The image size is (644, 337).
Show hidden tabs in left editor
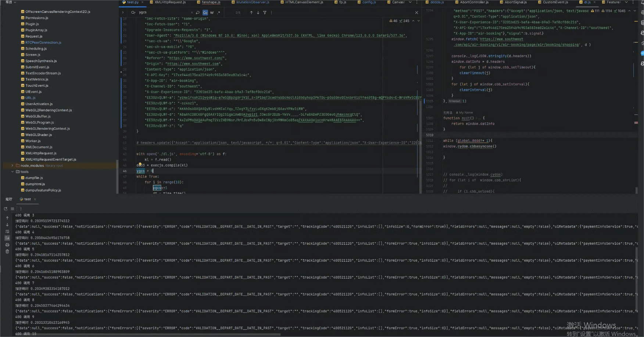(410, 2)
